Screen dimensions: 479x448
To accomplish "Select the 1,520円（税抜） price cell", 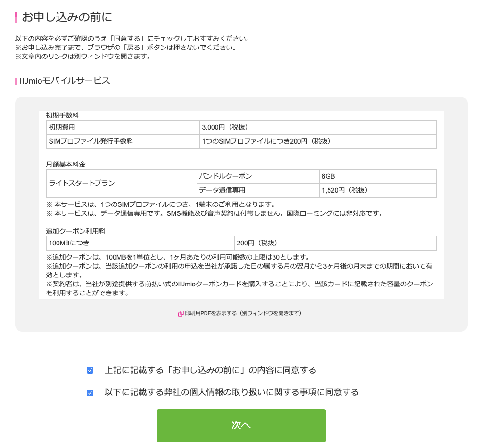I will tap(378, 190).
